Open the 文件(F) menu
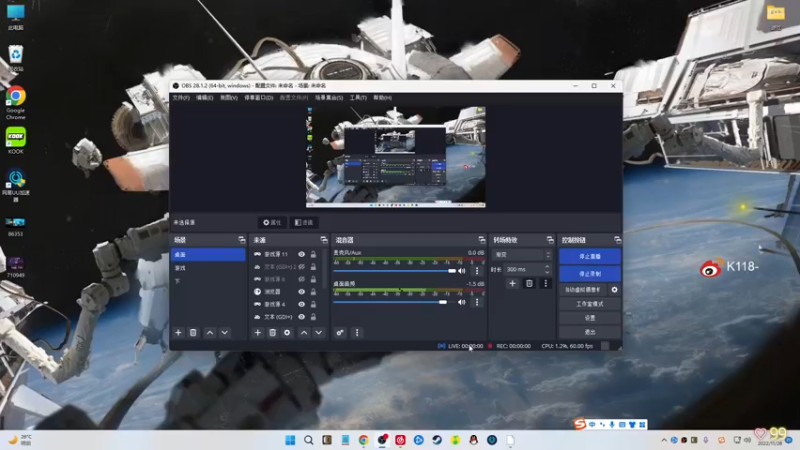Image resolution: width=800 pixels, height=450 pixels. coord(181,97)
